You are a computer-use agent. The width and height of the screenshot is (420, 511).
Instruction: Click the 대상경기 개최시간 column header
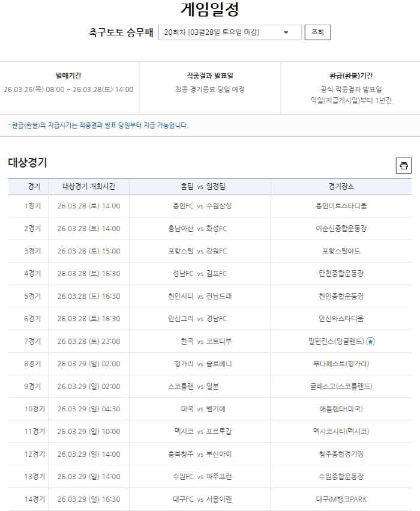click(89, 186)
